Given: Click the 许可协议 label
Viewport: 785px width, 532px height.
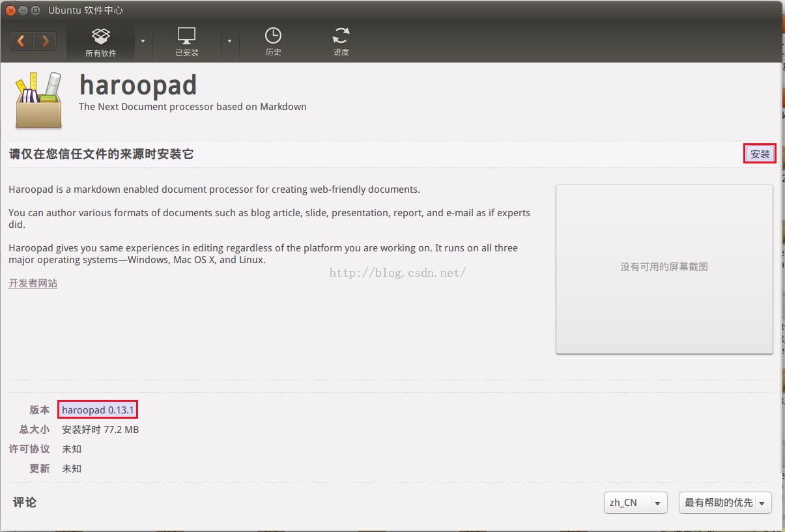Looking at the screenshot, I should pyautogui.click(x=29, y=449).
